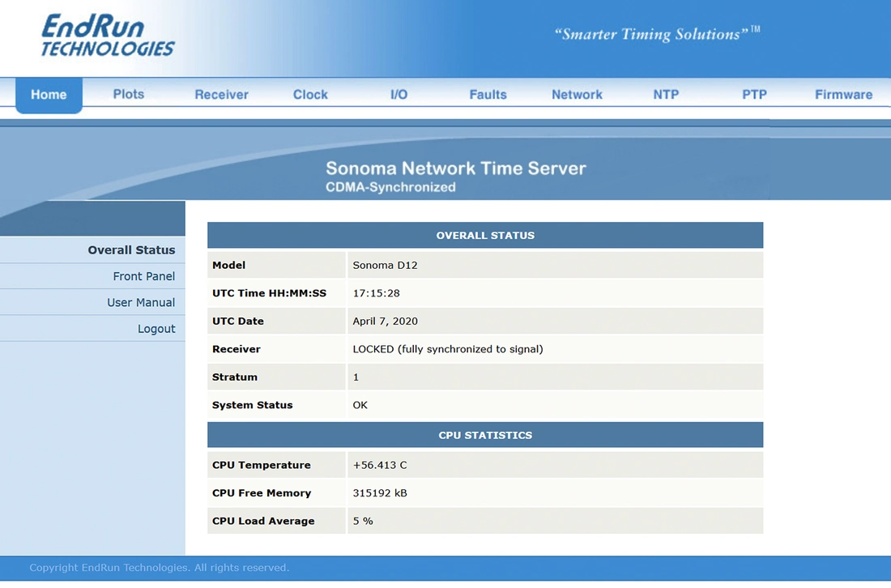Viewport: 891px width, 588px height.
Task: Click the Model value Sonoma D12
Action: 386,266
